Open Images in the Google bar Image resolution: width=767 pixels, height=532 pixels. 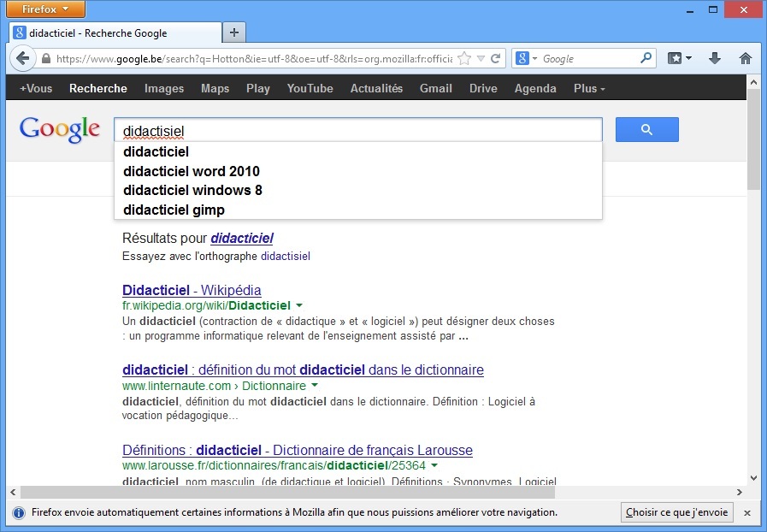[x=164, y=89]
